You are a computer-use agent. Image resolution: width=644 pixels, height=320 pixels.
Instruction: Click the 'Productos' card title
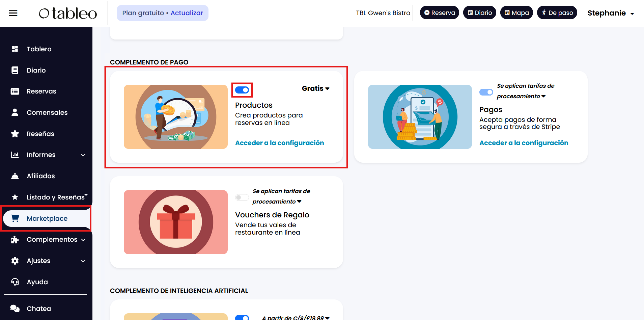pyautogui.click(x=254, y=105)
